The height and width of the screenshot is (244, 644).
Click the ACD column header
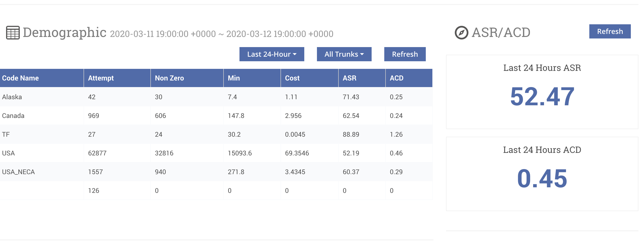396,78
